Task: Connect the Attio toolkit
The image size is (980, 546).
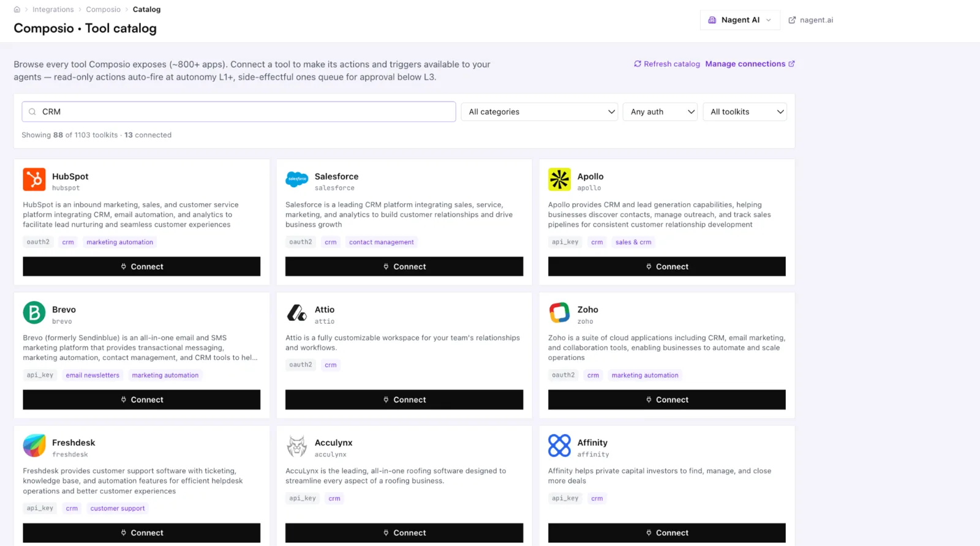Action: (x=404, y=400)
